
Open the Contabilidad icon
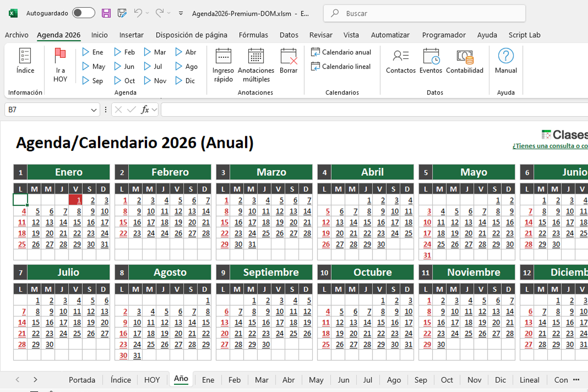[465, 56]
